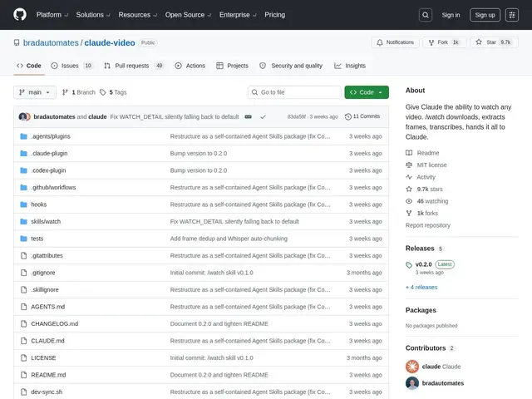
Task: Open the AGENTS.md file
Action: point(48,307)
